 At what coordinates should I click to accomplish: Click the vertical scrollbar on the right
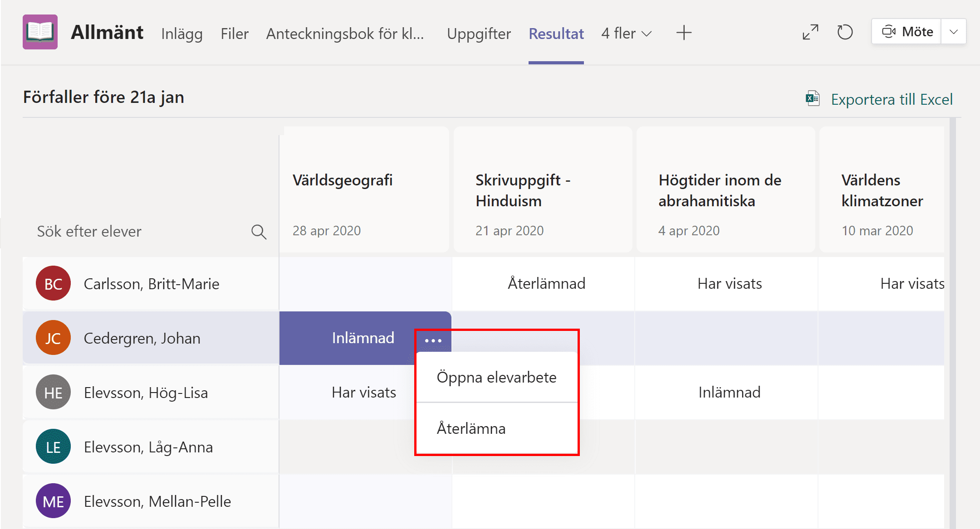point(952,322)
